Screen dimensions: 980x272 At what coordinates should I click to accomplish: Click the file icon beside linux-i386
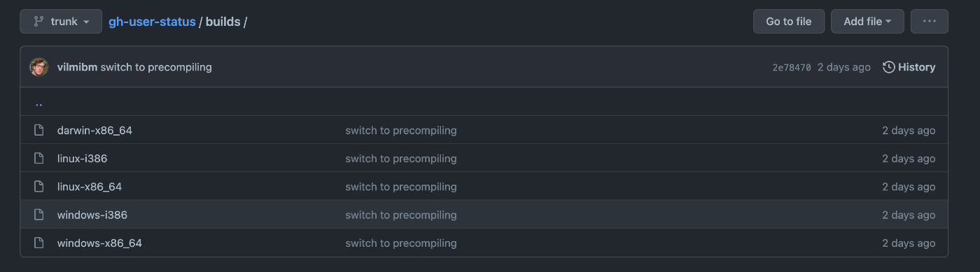tap(39, 158)
